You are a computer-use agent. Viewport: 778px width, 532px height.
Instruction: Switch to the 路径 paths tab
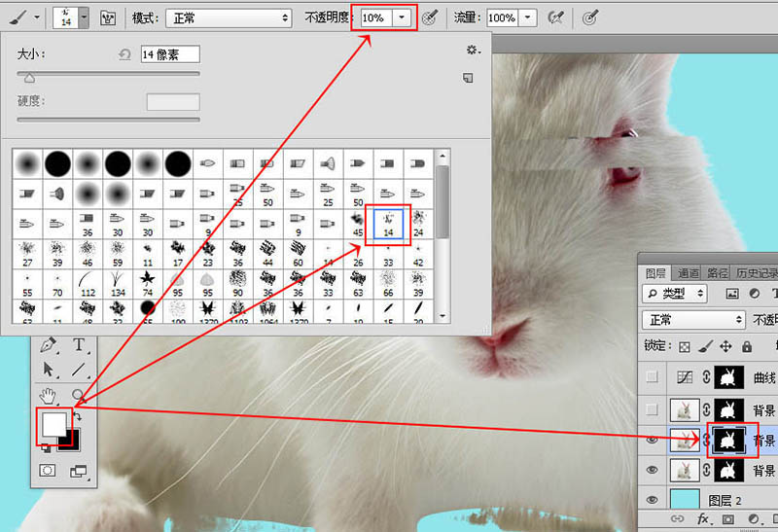point(719,273)
